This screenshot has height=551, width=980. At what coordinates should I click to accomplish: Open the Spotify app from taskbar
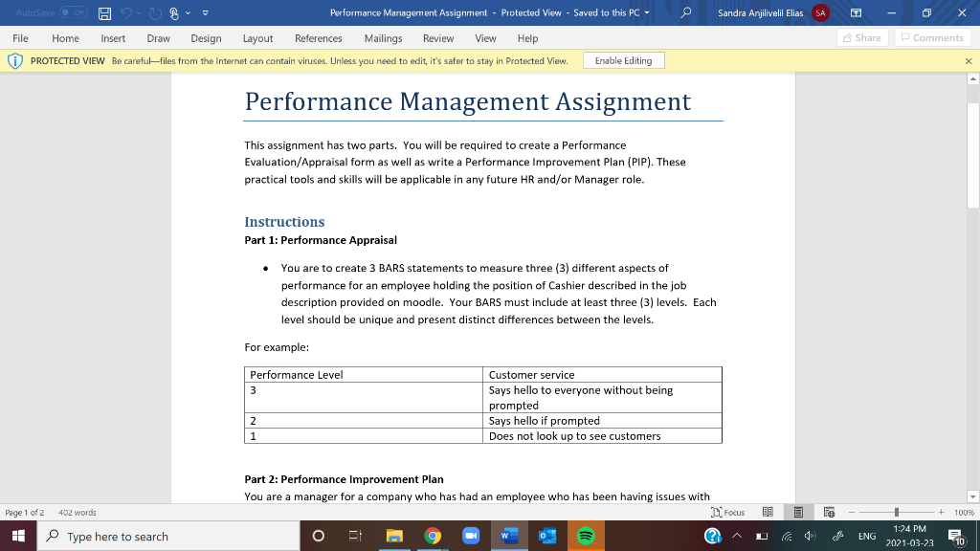[586, 536]
